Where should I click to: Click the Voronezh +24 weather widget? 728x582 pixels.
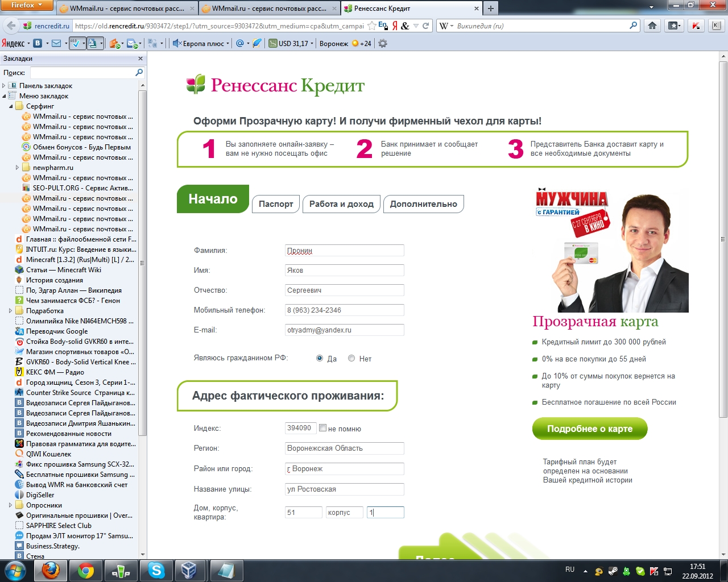tap(345, 43)
